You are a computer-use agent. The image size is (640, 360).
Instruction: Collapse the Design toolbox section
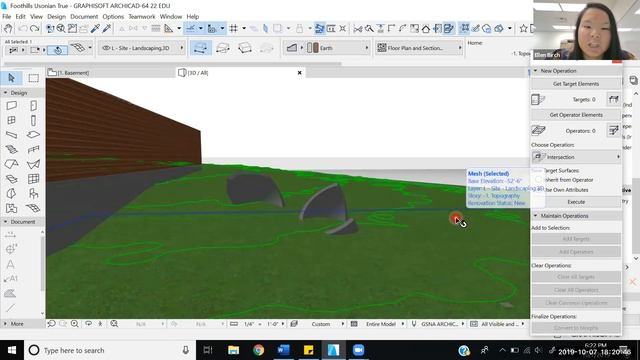6,93
